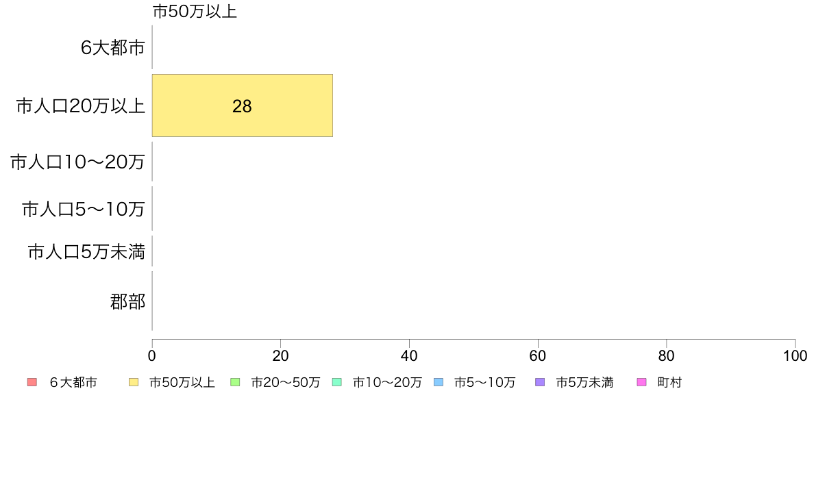Viewport: 814px width, 504px height.
Task: Click the x-axis tick label 60
Action: point(538,356)
